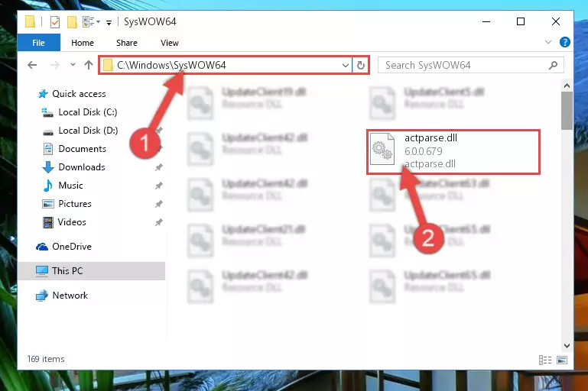
Task: Click the address bar path C:\Windows\SysWOW64
Action: coord(171,65)
